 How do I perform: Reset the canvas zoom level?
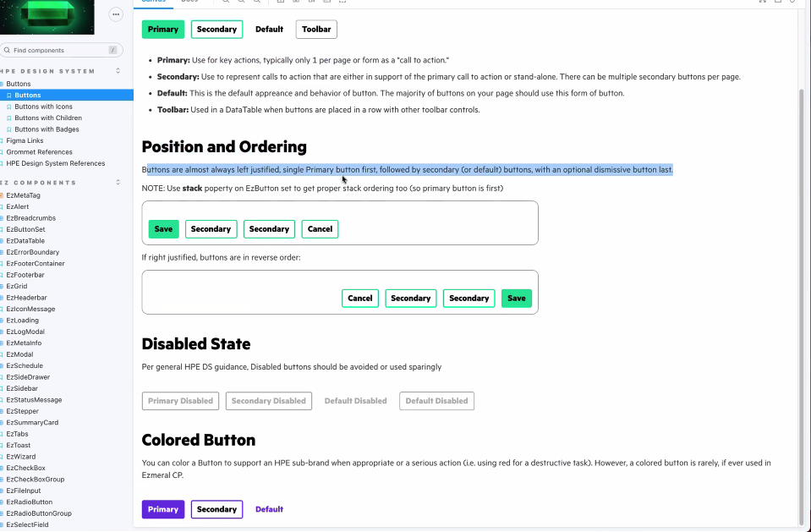(x=257, y=3)
